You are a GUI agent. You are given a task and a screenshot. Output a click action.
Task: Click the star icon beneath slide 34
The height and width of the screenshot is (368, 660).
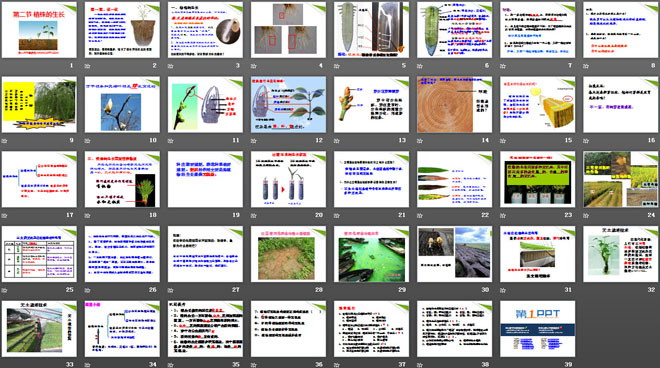coord(88,365)
